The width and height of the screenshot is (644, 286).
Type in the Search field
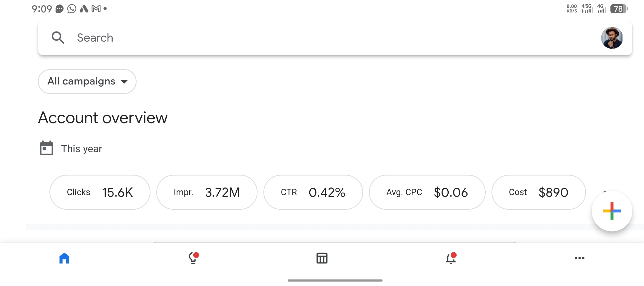[x=317, y=38]
